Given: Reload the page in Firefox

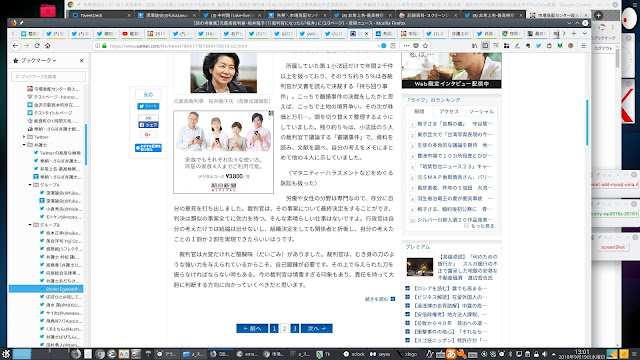Looking at the screenshot, I should [x=37, y=46].
